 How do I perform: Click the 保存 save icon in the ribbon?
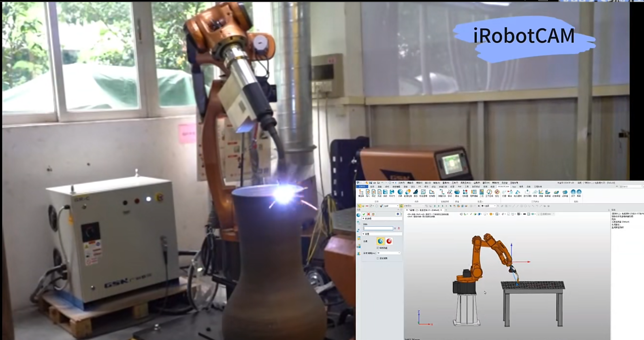pyautogui.click(x=385, y=192)
